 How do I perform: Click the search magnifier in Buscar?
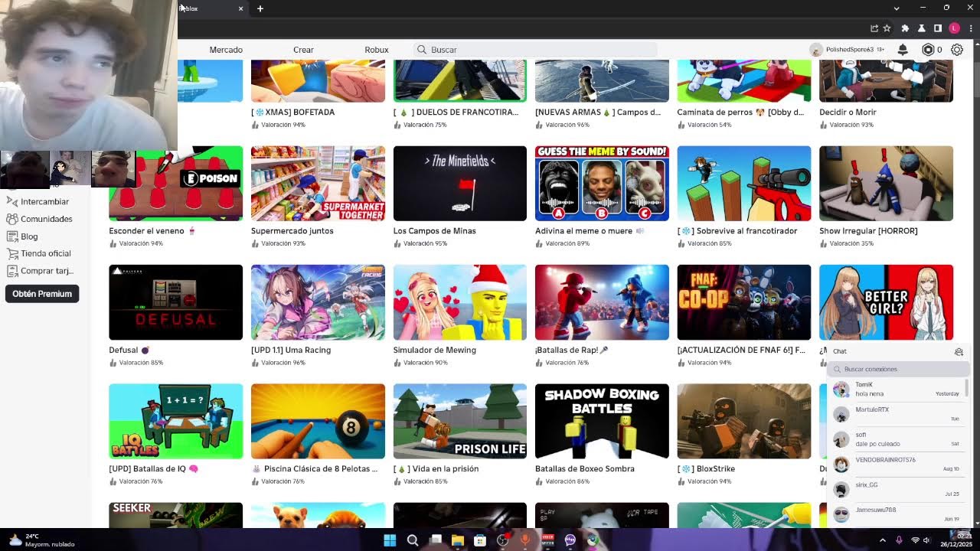point(421,50)
